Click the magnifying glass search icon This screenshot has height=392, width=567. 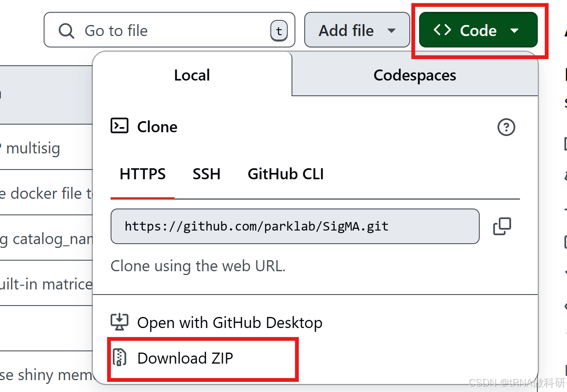[x=66, y=30]
